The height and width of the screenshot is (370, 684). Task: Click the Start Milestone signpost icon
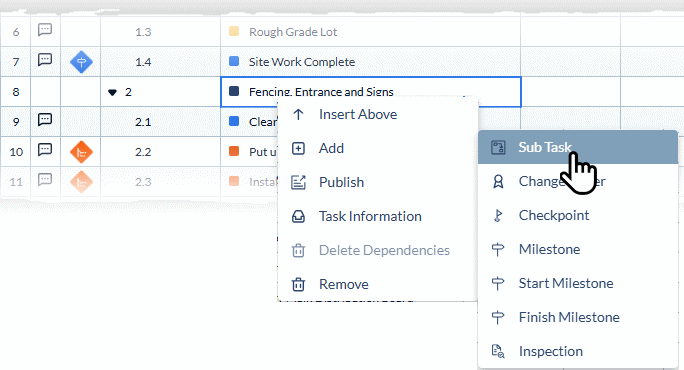498,284
